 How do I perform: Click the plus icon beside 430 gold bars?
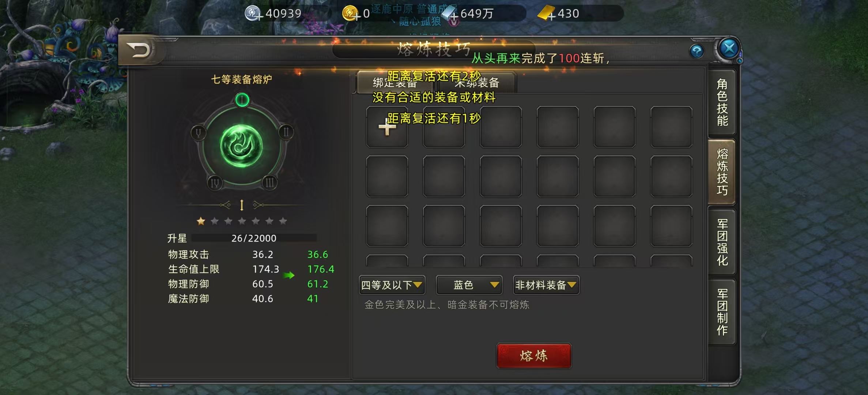click(551, 17)
